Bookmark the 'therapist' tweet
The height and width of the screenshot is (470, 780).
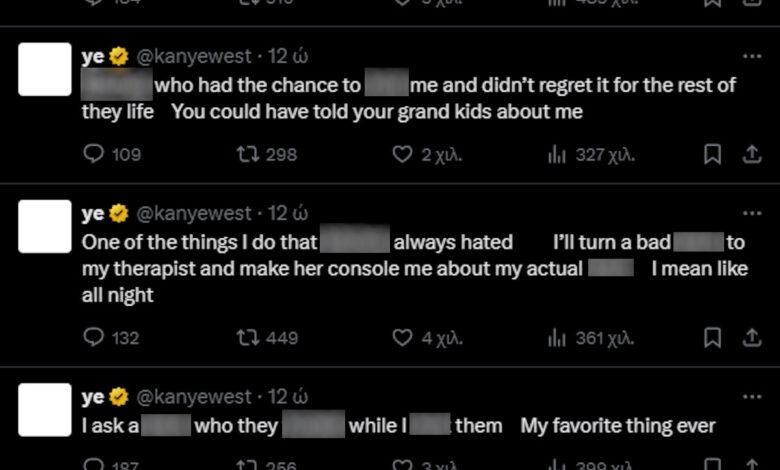(712, 338)
